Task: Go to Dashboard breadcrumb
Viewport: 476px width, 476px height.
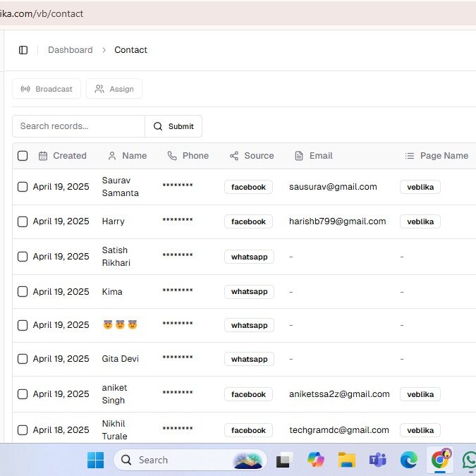Action: point(71,50)
